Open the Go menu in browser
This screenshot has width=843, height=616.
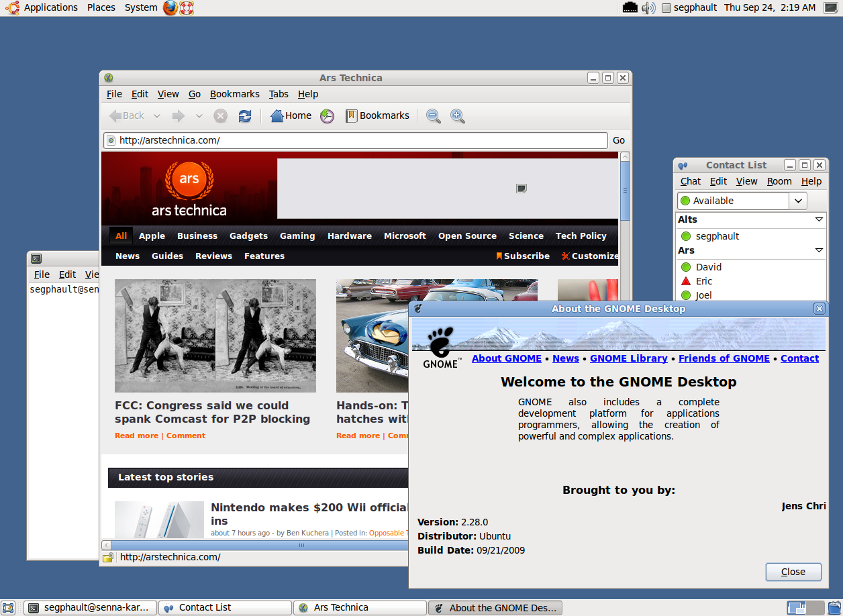195,94
